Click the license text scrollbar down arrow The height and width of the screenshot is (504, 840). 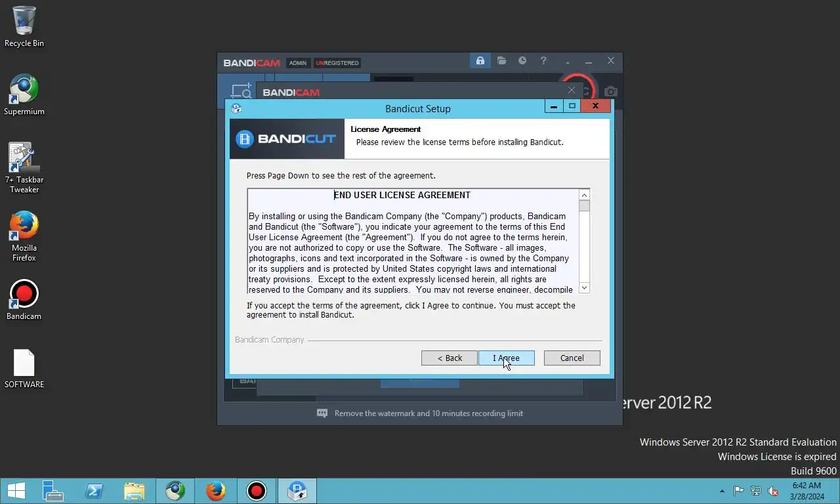[584, 287]
